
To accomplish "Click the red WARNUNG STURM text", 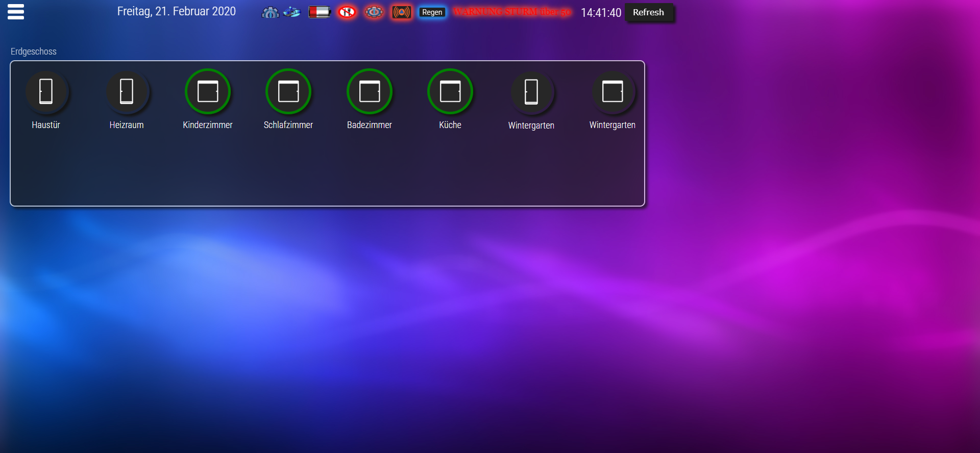I will (x=512, y=12).
